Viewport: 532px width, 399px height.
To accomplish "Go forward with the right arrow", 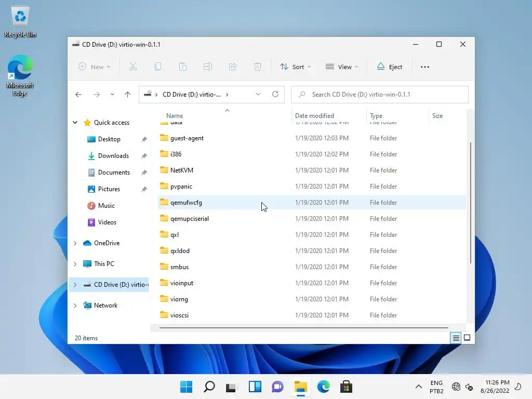I will click(97, 95).
